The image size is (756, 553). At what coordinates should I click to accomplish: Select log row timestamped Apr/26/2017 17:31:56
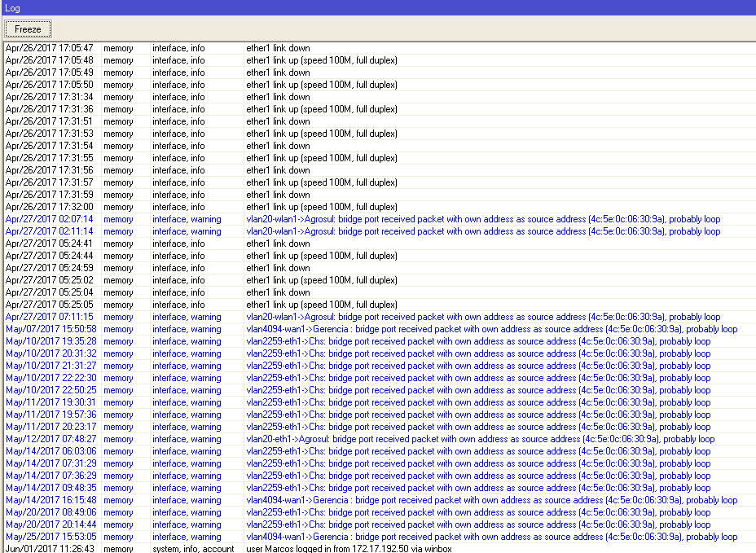pyautogui.click(x=380, y=170)
